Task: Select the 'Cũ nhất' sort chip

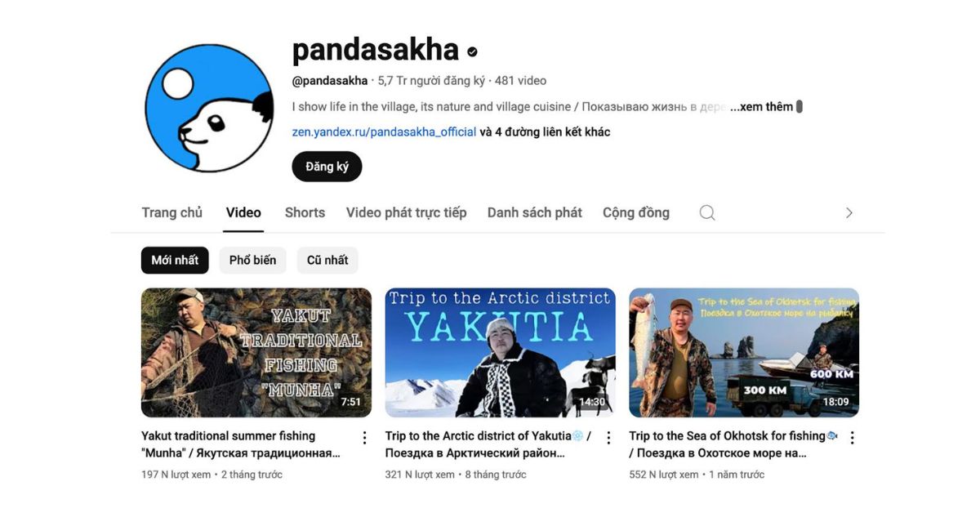Action: tap(327, 260)
